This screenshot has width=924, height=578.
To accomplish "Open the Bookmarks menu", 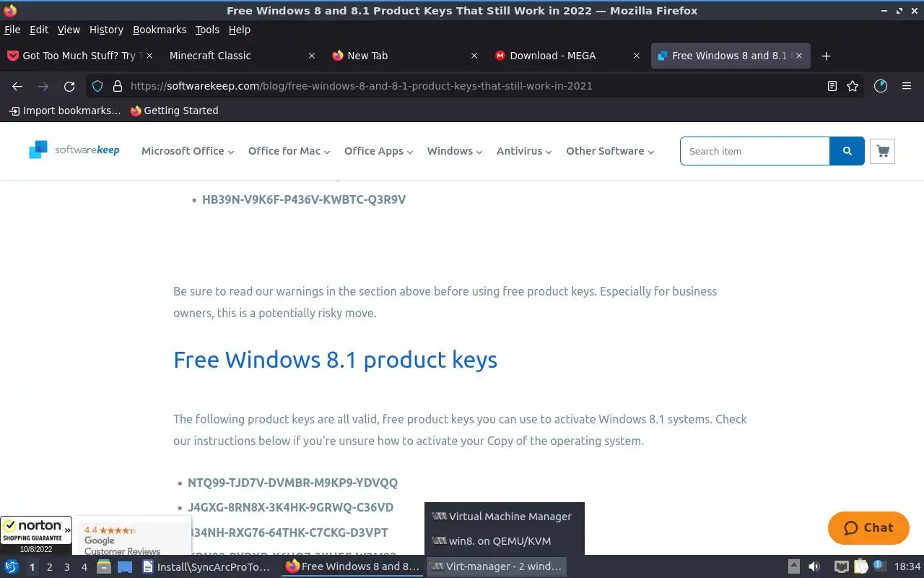I will (160, 30).
